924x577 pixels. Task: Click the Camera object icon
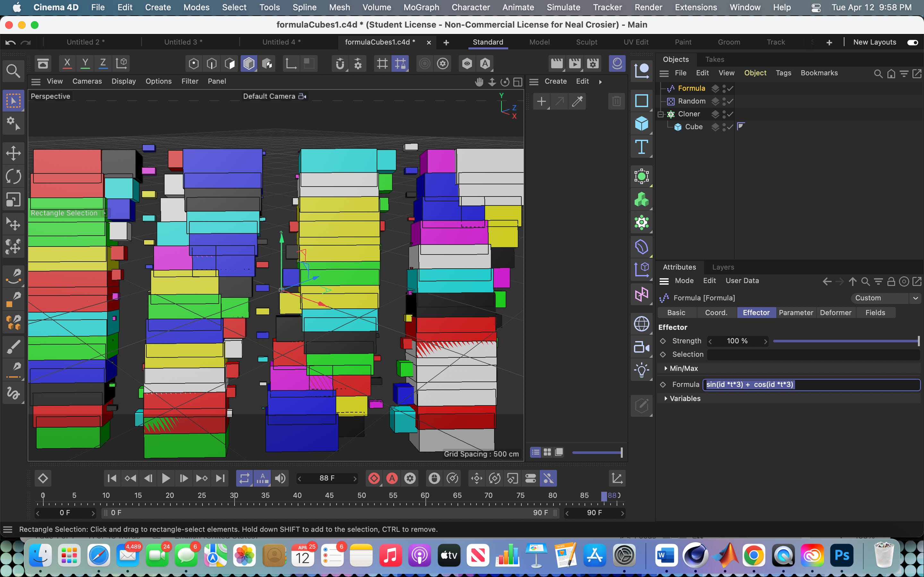point(641,347)
